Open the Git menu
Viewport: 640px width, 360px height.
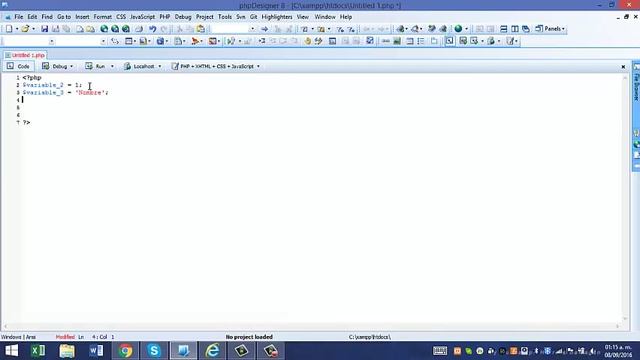[x=253, y=17]
